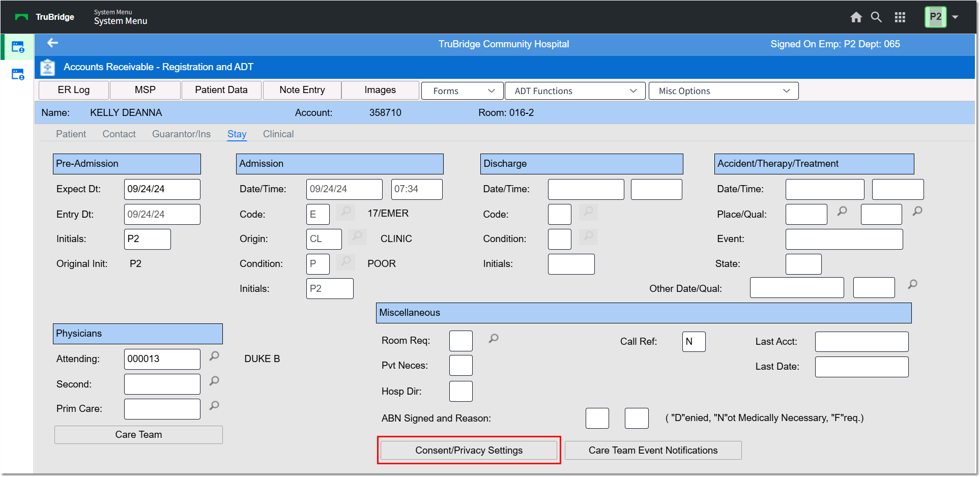Switch to the Guarantor/Ins tab

[x=181, y=134]
